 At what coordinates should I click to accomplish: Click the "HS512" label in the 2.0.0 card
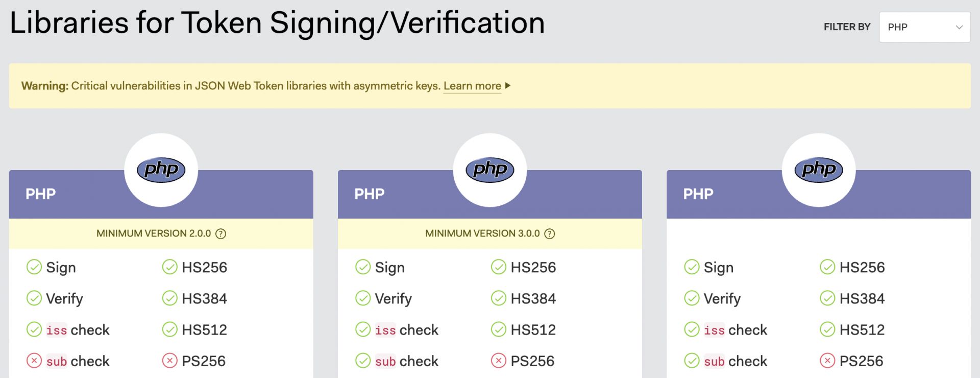pos(204,330)
